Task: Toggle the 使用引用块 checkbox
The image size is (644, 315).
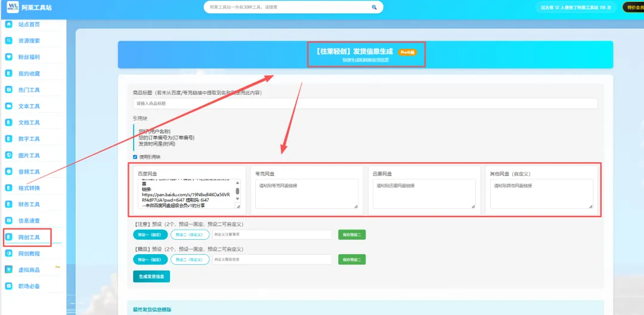Action: pyautogui.click(x=135, y=157)
